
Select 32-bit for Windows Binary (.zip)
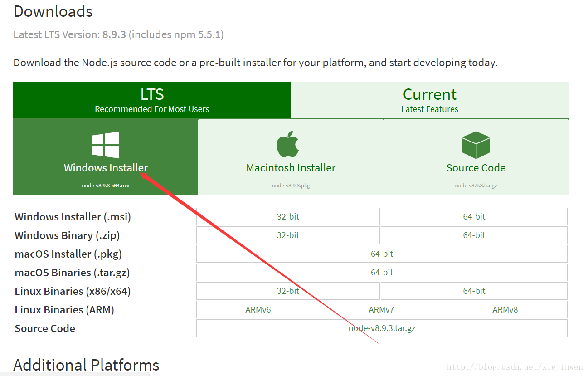pos(288,235)
